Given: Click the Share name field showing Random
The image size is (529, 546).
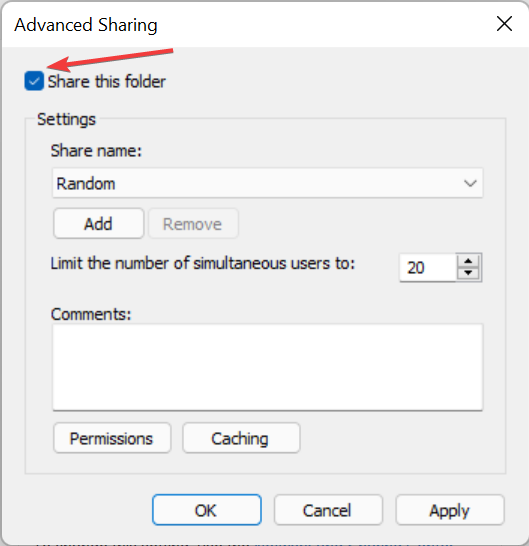Looking at the screenshot, I should [267, 183].
